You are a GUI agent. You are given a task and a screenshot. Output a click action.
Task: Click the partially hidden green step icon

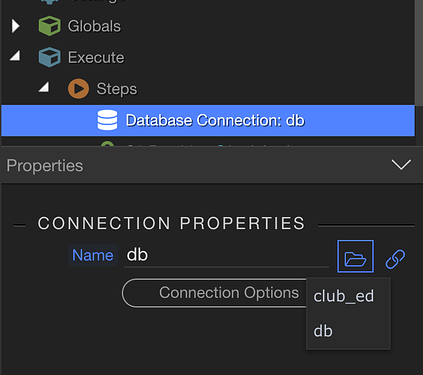point(107,144)
